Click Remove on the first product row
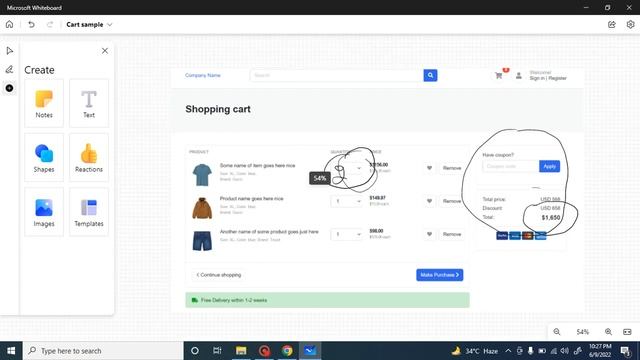The width and height of the screenshot is (640, 360). tap(452, 168)
